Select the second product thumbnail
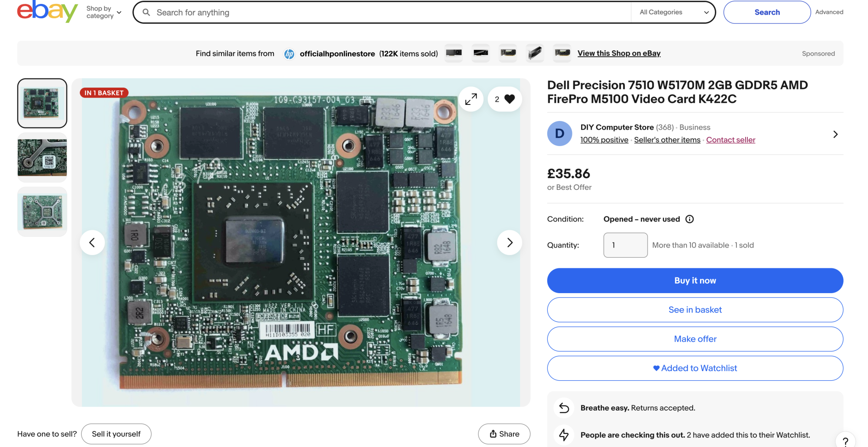Viewport: 868px width, 447px height. click(x=42, y=157)
